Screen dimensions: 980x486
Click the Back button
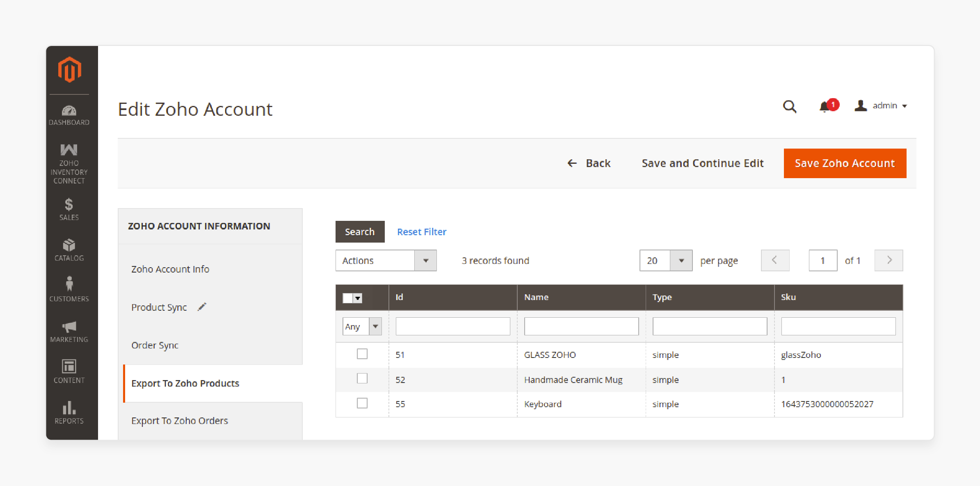pyautogui.click(x=589, y=163)
